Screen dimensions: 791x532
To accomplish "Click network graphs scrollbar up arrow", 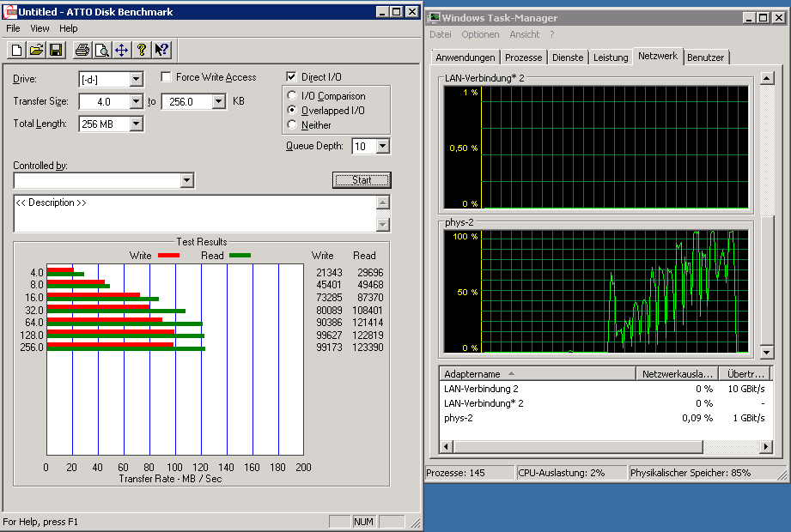I will click(x=767, y=78).
